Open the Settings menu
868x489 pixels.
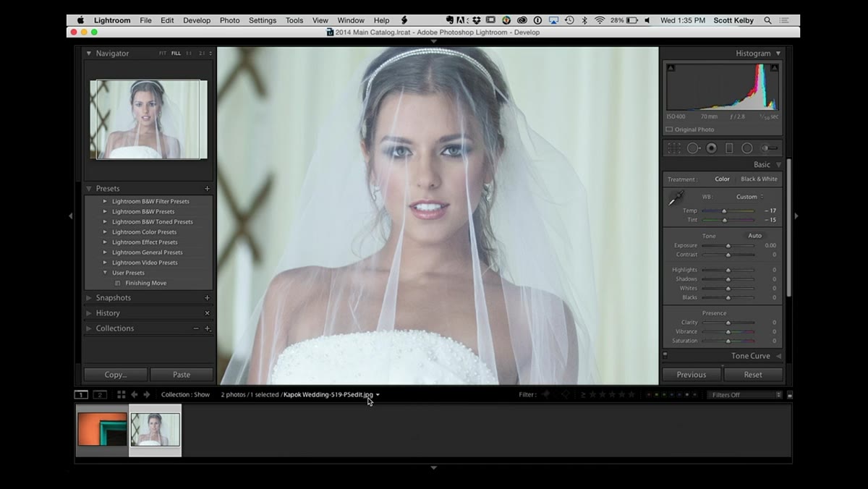[x=263, y=20]
